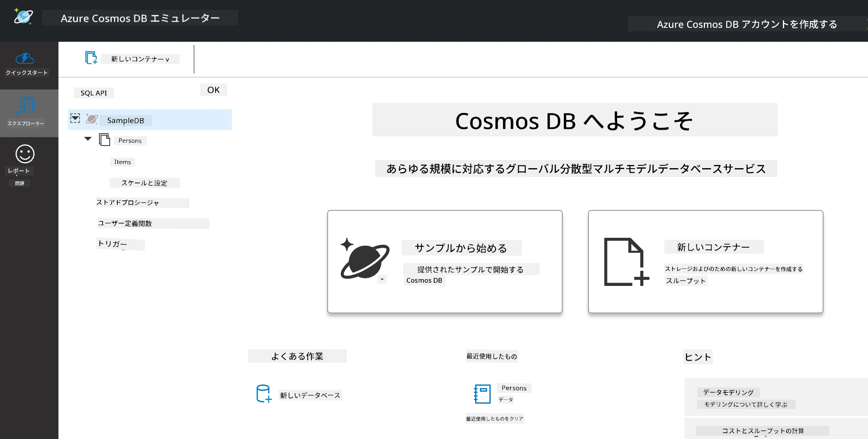Viewport: 868px width, 439px height.
Task: Click Azure Cosmos DB アカウントを作成する link
Action: [747, 24]
